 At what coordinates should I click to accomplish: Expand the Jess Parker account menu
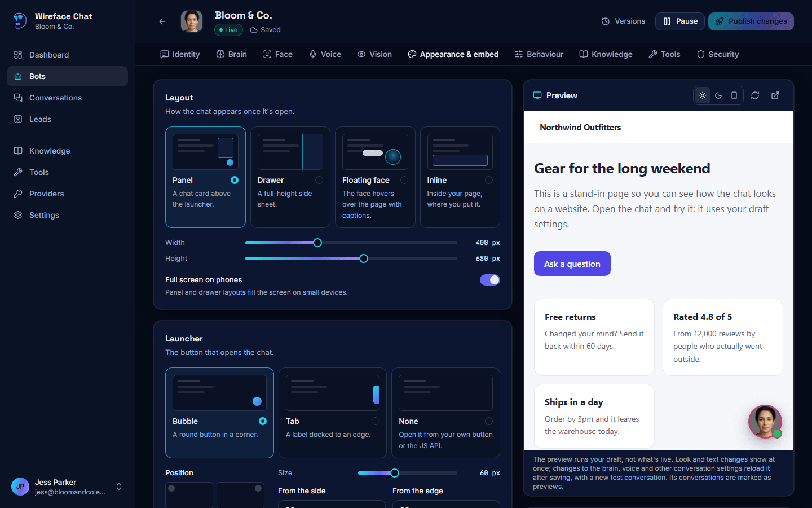tap(67, 487)
